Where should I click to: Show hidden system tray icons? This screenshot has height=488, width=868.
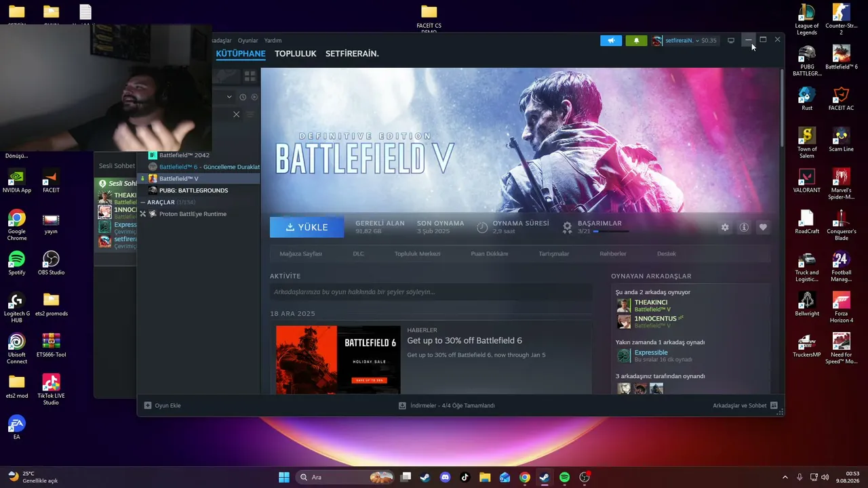(x=785, y=477)
